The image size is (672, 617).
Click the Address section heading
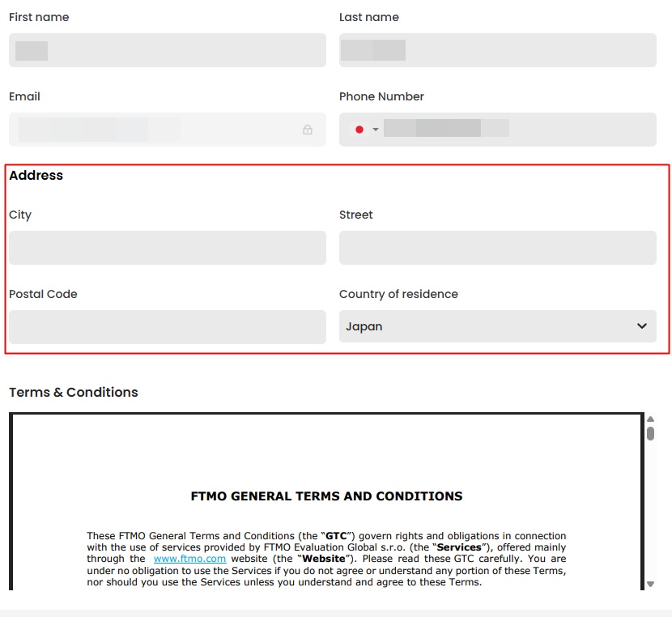click(x=36, y=176)
